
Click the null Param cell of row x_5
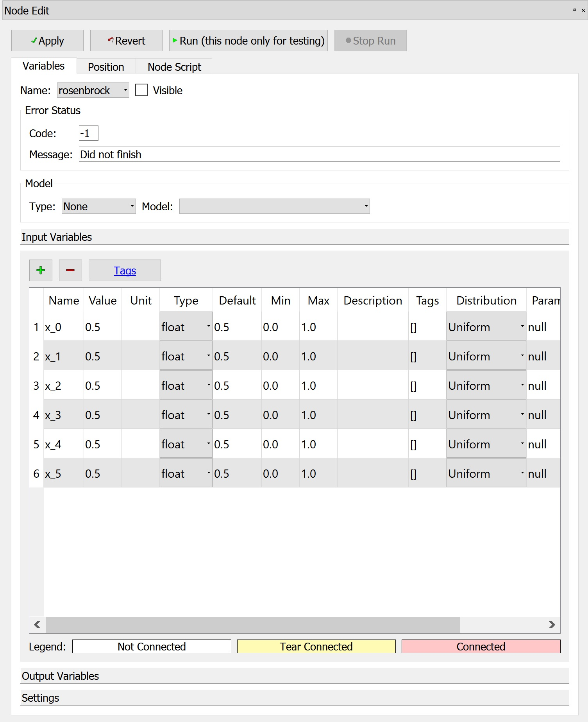pyautogui.click(x=543, y=473)
